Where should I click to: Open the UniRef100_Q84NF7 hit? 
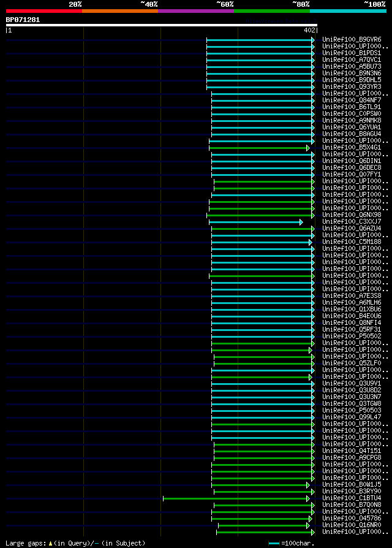pos(352,101)
